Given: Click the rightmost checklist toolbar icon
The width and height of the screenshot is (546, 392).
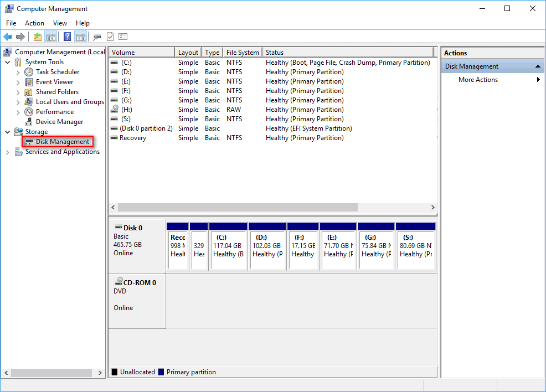Looking at the screenshot, I should click(x=122, y=37).
